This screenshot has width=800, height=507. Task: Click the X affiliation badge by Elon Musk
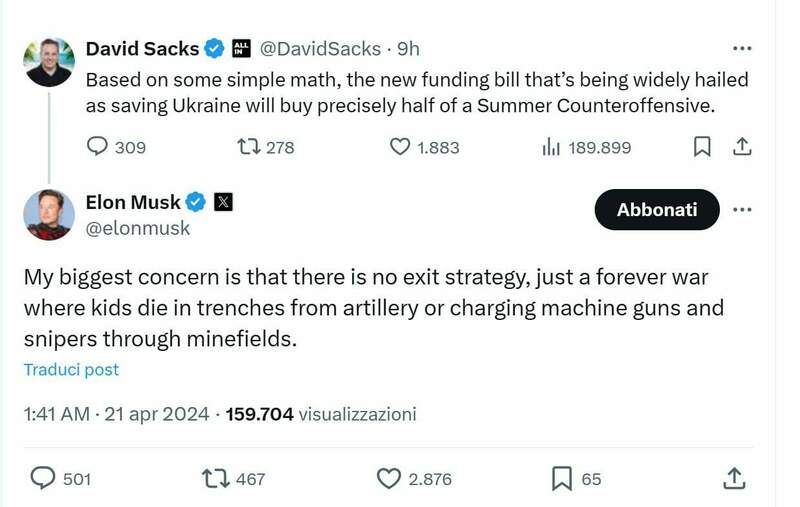click(224, 202)
